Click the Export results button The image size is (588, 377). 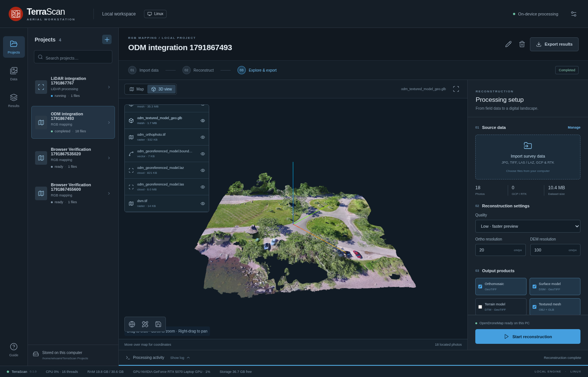click(554, 44)
